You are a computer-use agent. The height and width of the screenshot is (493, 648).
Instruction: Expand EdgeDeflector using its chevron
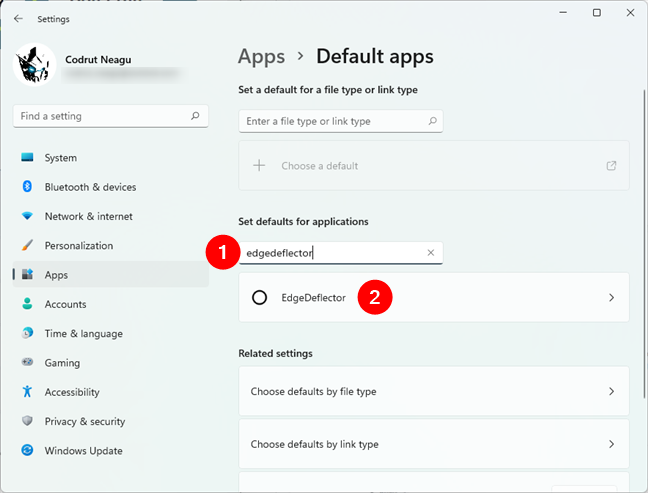(612, 298)
